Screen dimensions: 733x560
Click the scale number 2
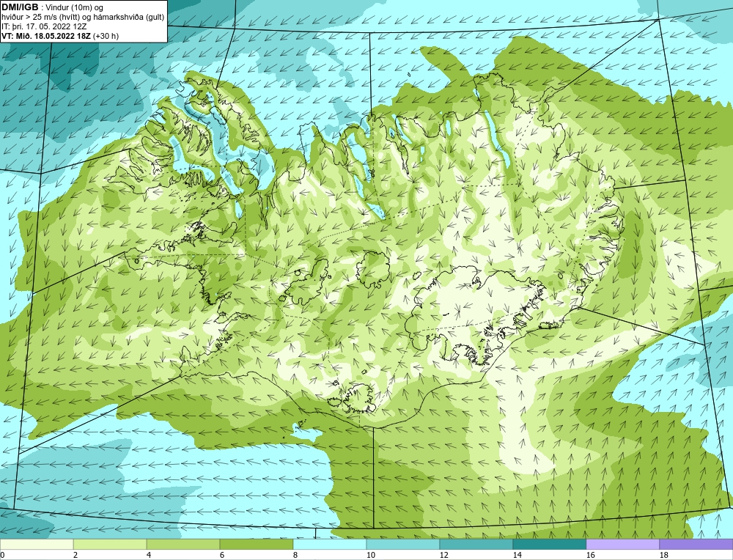coord(75,555)
